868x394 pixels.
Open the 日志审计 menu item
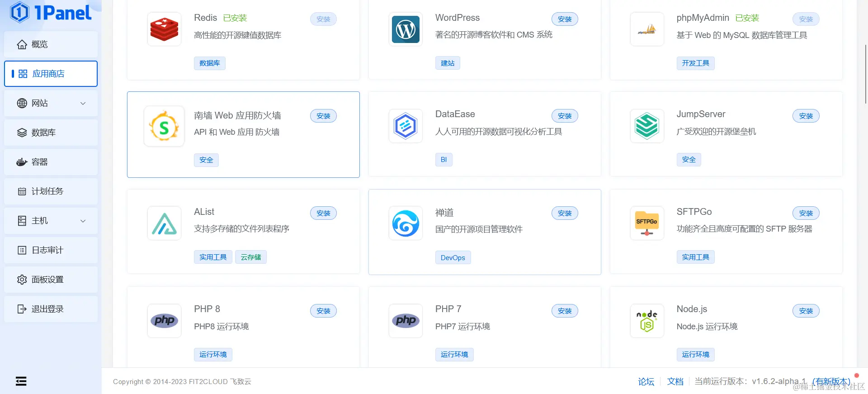tap(51, 250)
